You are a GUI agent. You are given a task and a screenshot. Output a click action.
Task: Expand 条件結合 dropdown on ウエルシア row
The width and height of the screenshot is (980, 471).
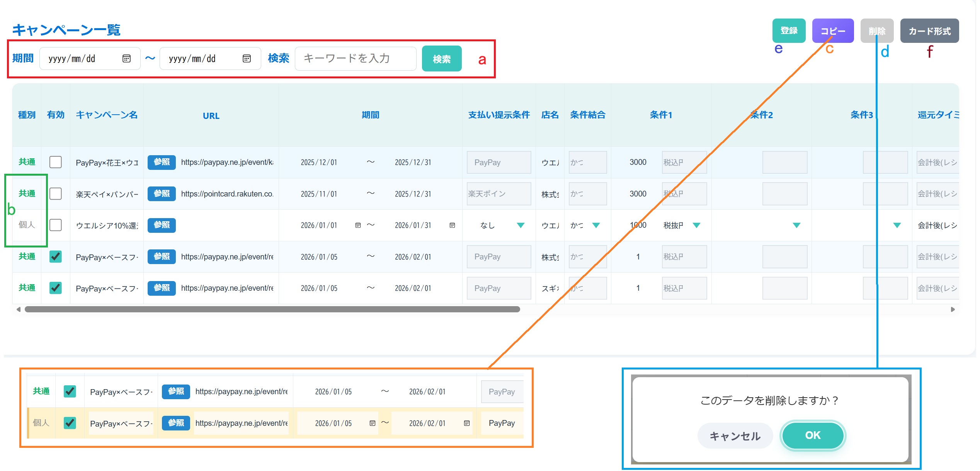tap(596, 225)
